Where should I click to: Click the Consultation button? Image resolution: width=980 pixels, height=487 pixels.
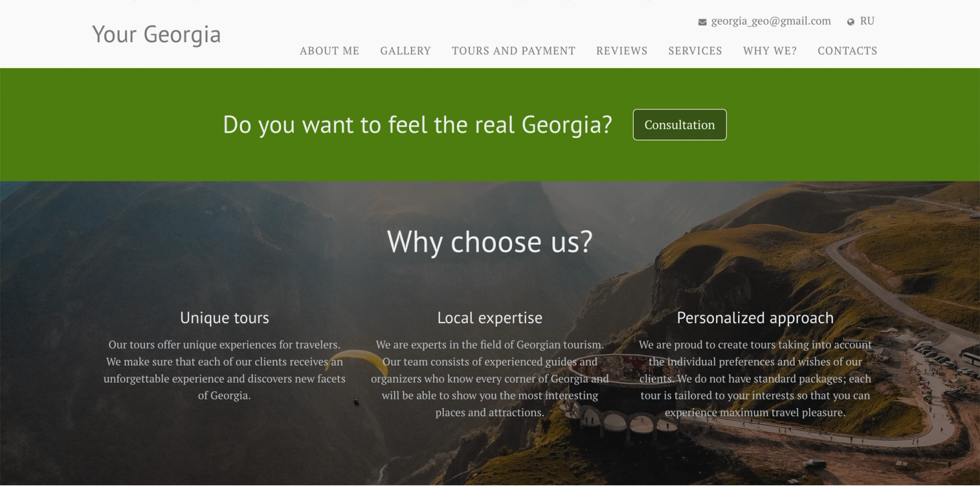[680, 124]
